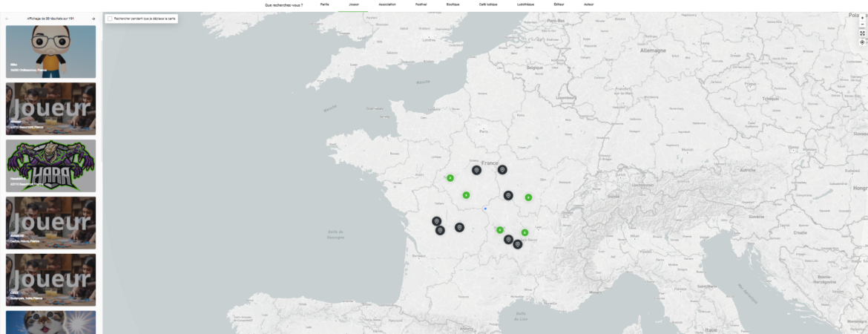
Task: Expand the green cluster near Tours
Action: (450, 178)
